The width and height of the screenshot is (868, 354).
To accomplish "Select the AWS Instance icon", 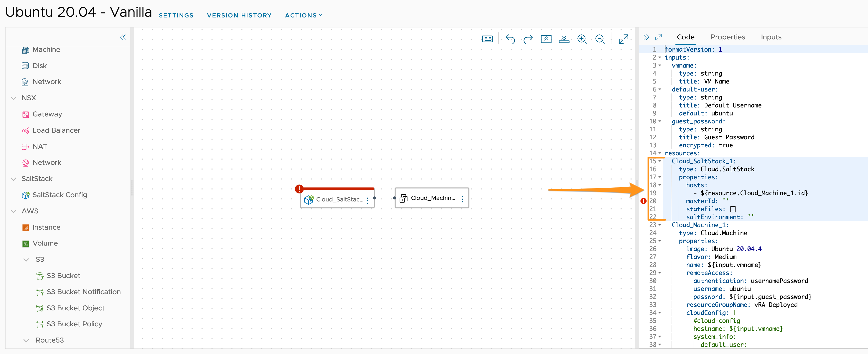I will coord(25,227).
